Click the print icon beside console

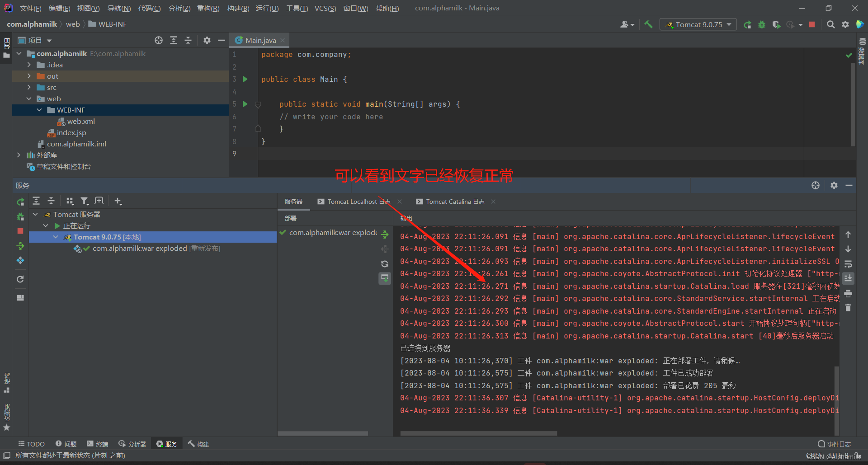(848, 294)
